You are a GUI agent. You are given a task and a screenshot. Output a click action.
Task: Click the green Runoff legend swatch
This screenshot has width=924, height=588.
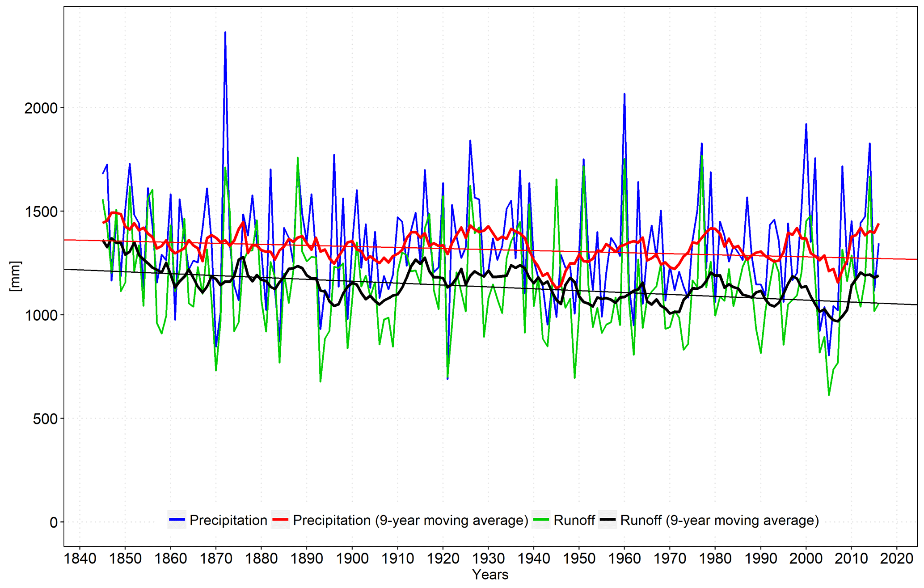[541, 520]
